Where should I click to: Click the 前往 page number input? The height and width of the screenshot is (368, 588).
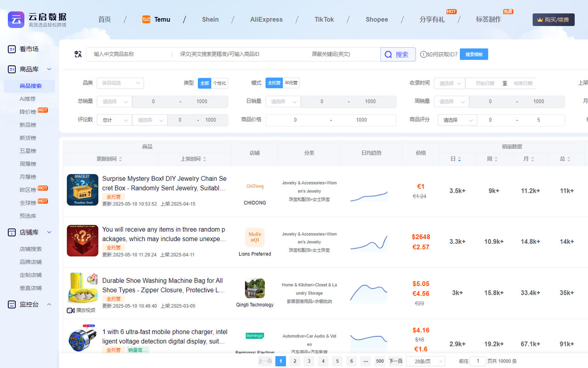pyautogui.click(x=478, y=361)
